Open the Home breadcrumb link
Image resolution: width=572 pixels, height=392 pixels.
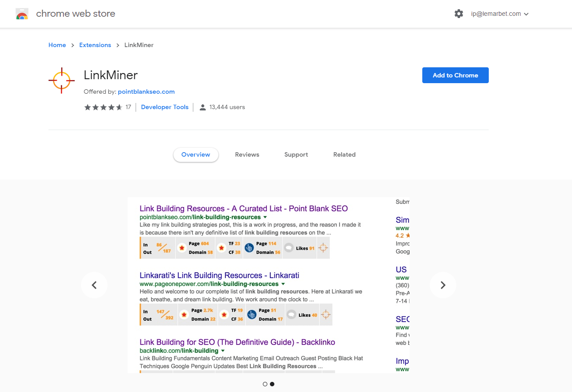[x=57, y=45]
